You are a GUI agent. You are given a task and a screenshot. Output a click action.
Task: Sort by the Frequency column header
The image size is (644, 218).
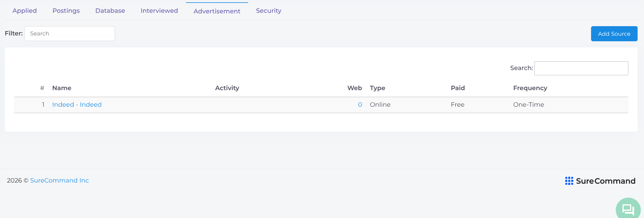530,88
